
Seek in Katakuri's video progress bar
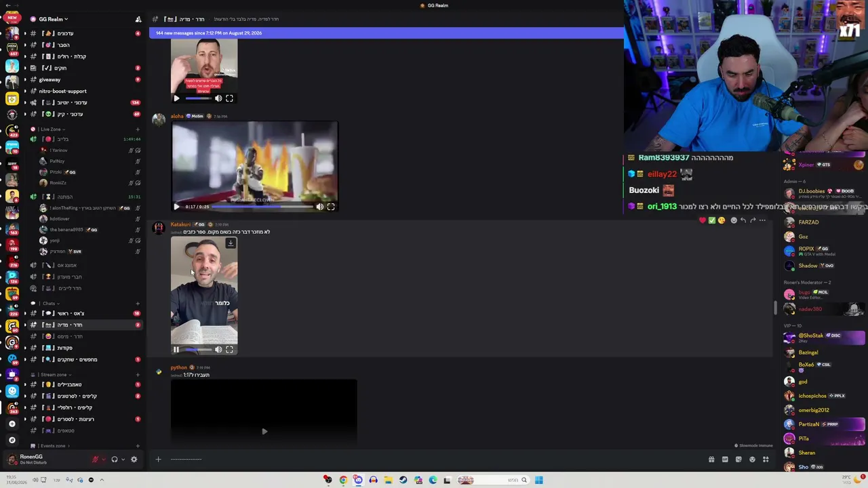[198, 350]
